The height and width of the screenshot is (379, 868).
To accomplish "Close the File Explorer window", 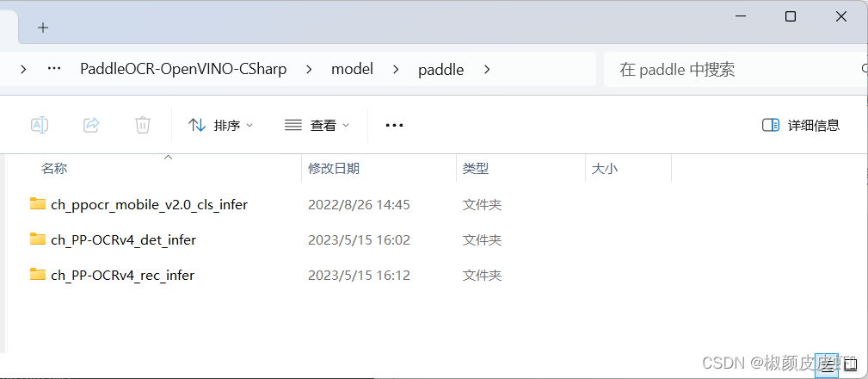I will 840,16.
